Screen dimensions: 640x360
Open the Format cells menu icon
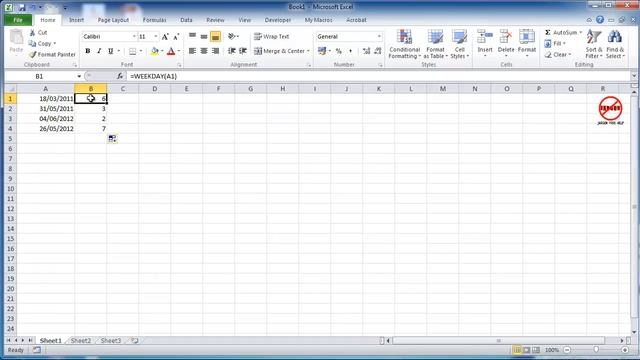527,37
